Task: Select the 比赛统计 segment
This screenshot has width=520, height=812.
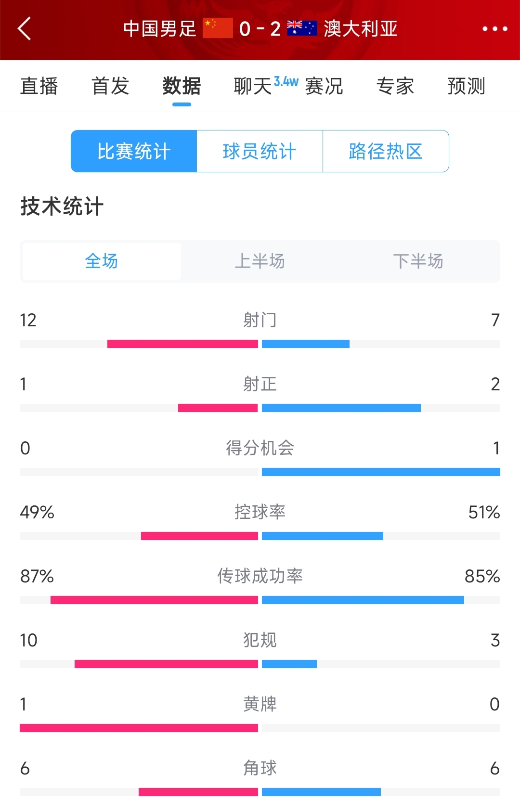Action: (x=134, y=151)
